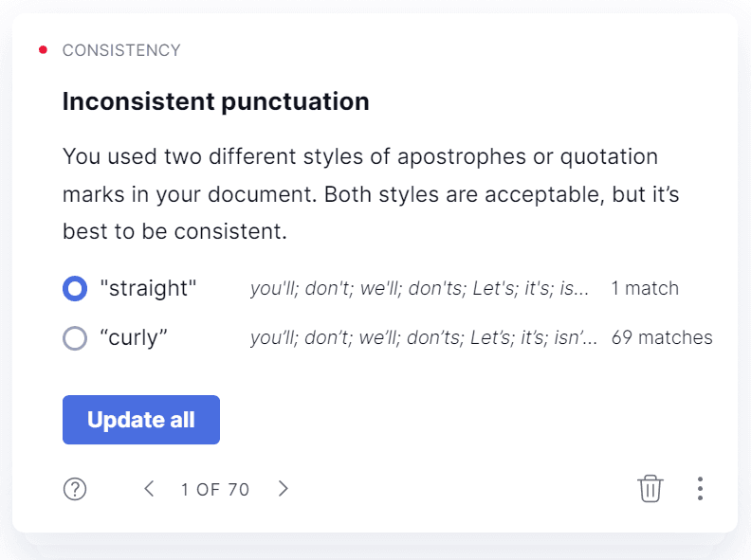Image resolution: width=751 pixels, height=560 pixels.
Task: Click the straight apostrophe examples text
Action: (419, 289)
